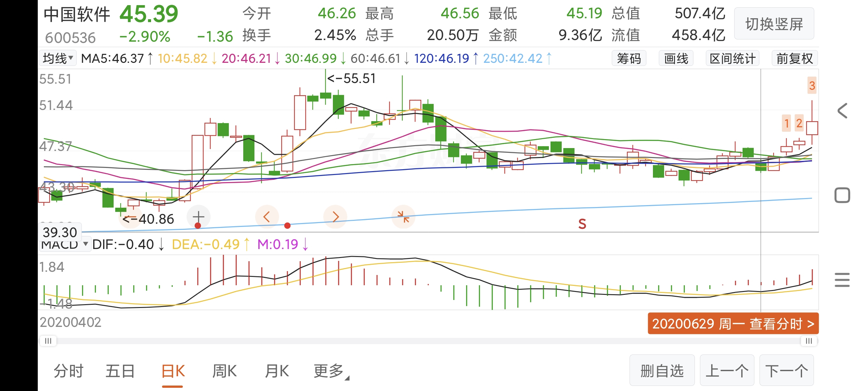The height and width of the screenshot is (391, 868).
Task: Click the 切换竖屏 button
Action: pyautogui.click(x=774, y=24)
